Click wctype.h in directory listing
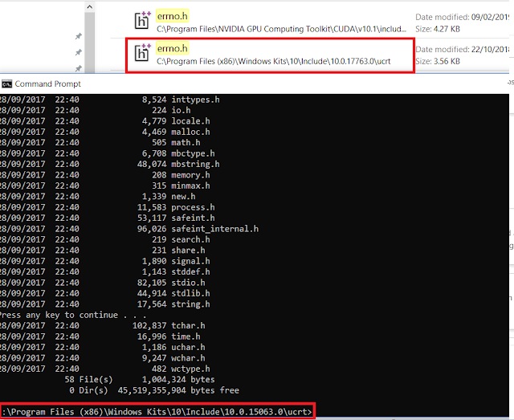This screenshot has height=420, width=514. pyautogui.click(x=190, y=369)
